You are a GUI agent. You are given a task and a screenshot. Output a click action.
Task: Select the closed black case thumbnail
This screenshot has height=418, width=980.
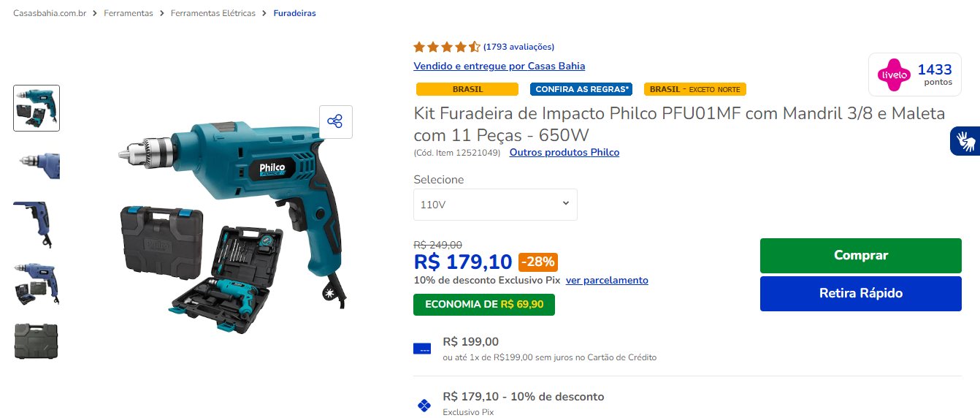click(x=37, y=340)
